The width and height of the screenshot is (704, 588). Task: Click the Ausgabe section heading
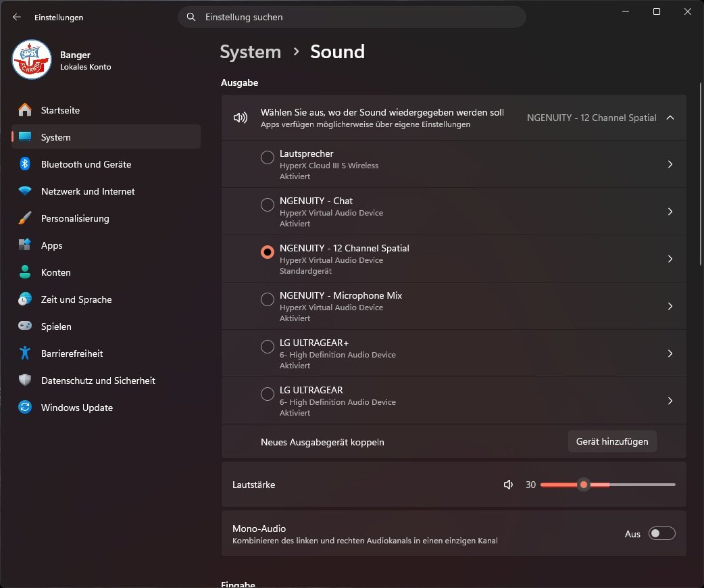239,82
